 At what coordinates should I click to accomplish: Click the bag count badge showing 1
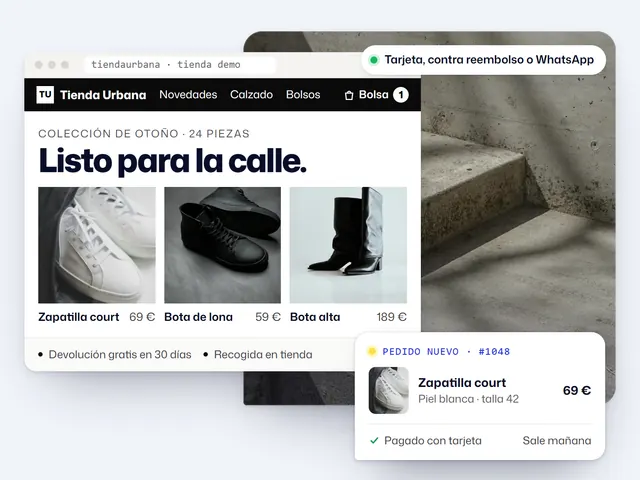[x=401, y=95]
